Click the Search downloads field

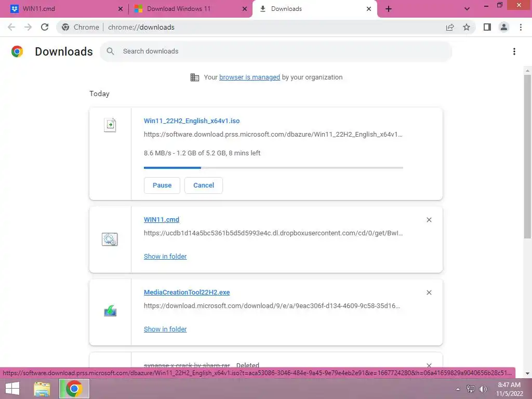click(276, 51)
